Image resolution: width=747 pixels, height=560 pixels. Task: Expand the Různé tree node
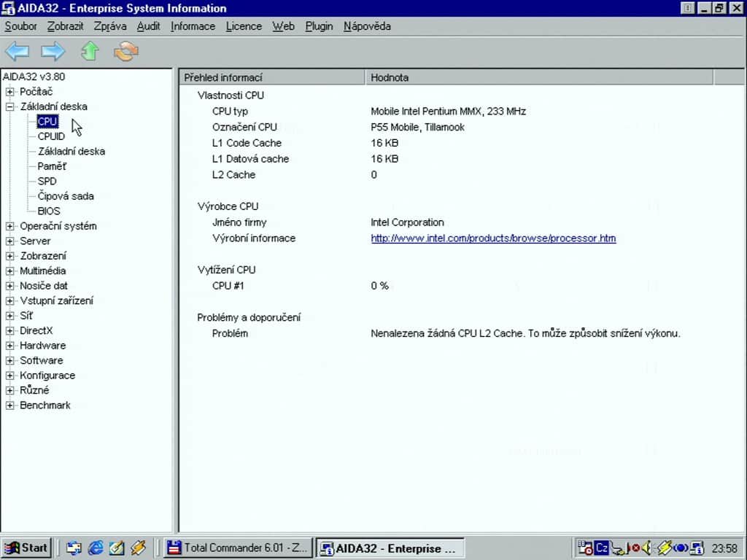(x=9, y=391)
